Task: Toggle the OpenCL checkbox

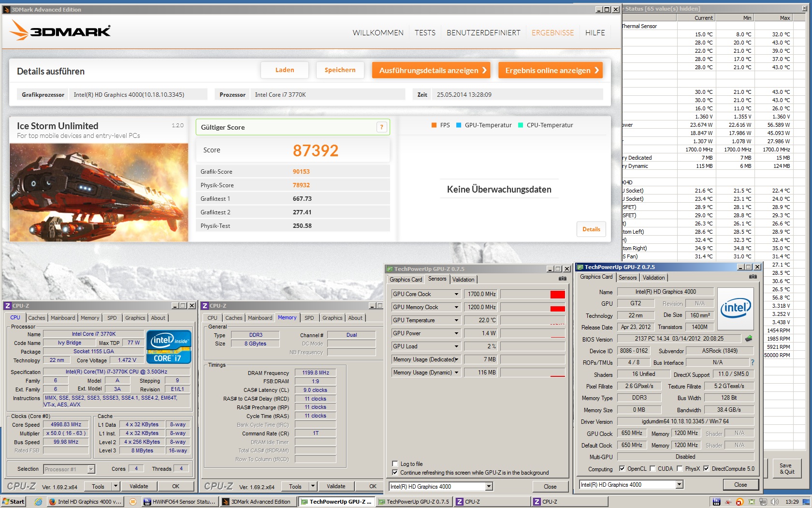Action: pyautogui.click(x=622, y=468)
